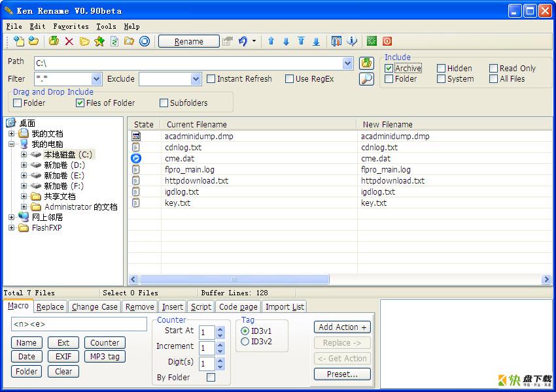This screenshot has height=392, width=556.
Task: Increase the Start At counter value
Action: [220, 329]
